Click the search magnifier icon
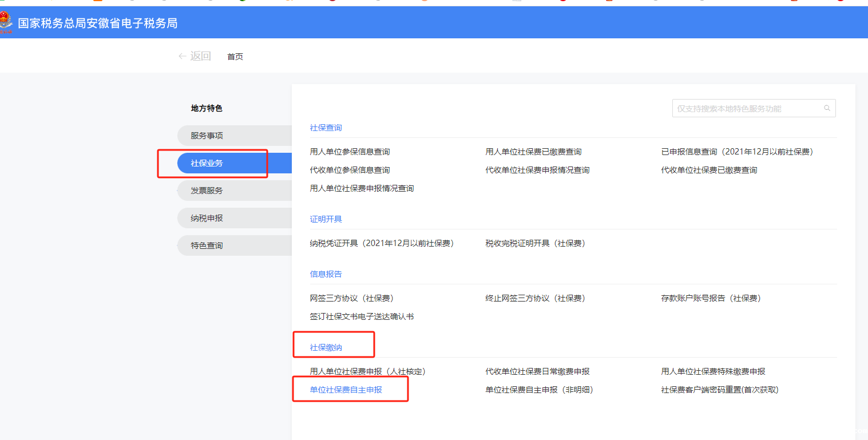 [826, 108]
